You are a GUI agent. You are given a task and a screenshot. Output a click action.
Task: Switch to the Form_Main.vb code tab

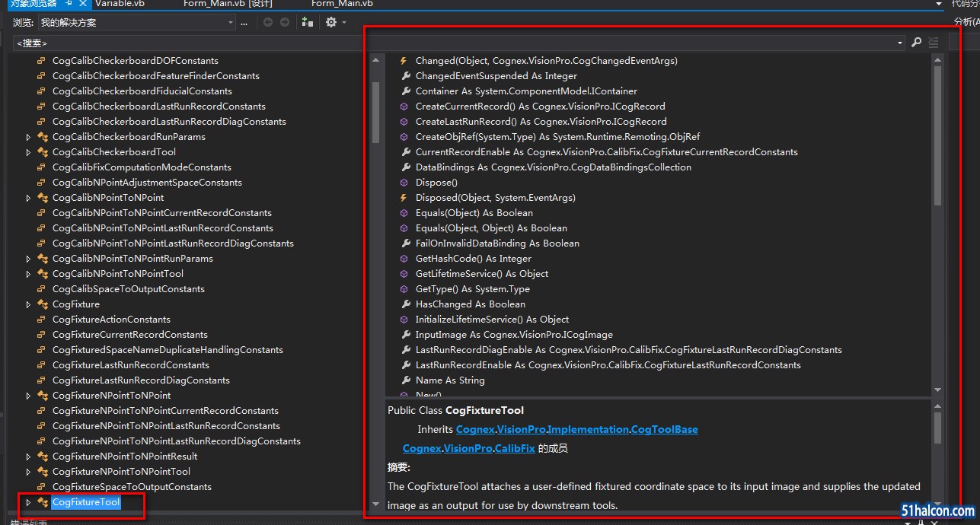pos(342,4)
